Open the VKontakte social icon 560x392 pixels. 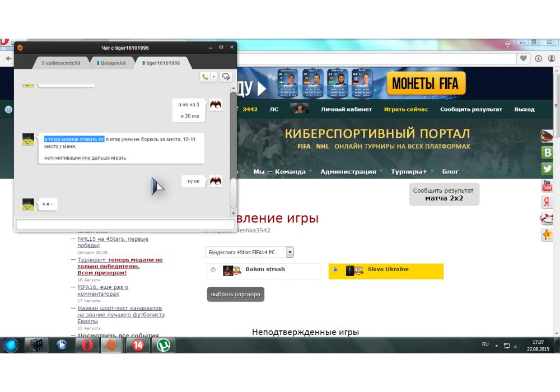click(x=547, y=152)
